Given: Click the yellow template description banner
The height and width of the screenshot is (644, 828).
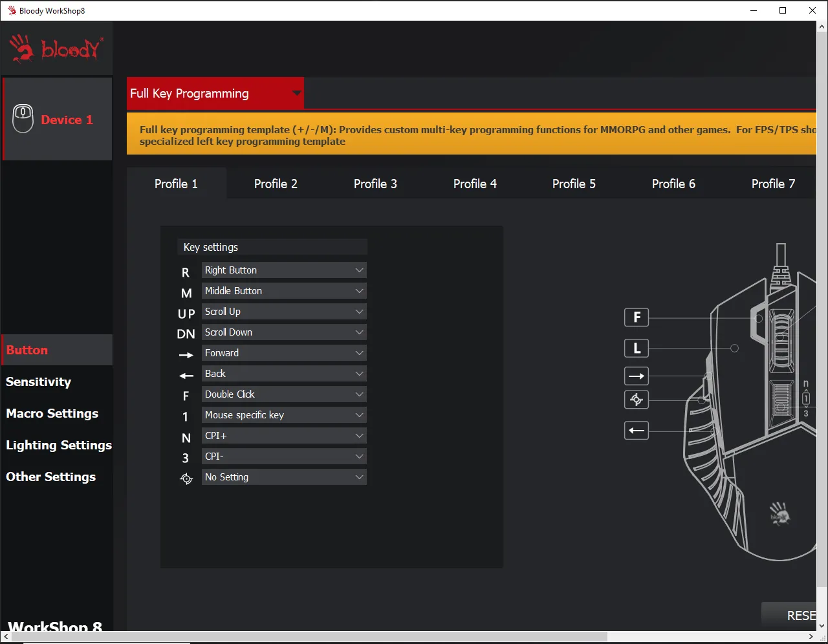Looking at the screenshot, I should point(472,135).
